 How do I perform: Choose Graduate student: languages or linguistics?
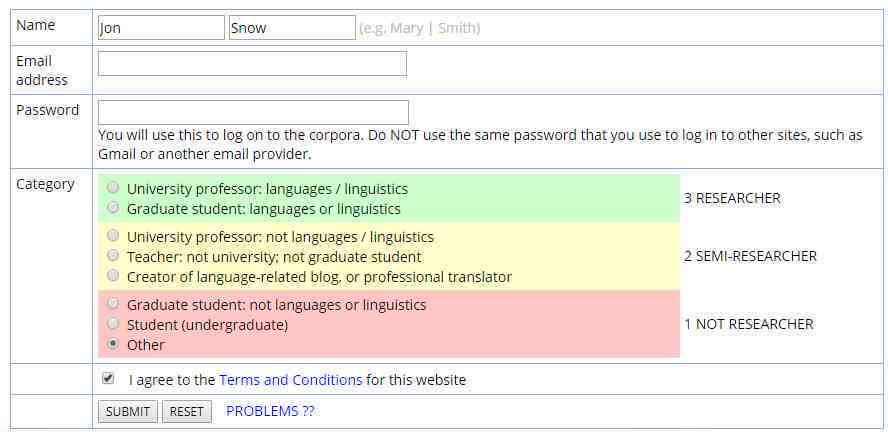pyautogui.click(x=113, y=208)
